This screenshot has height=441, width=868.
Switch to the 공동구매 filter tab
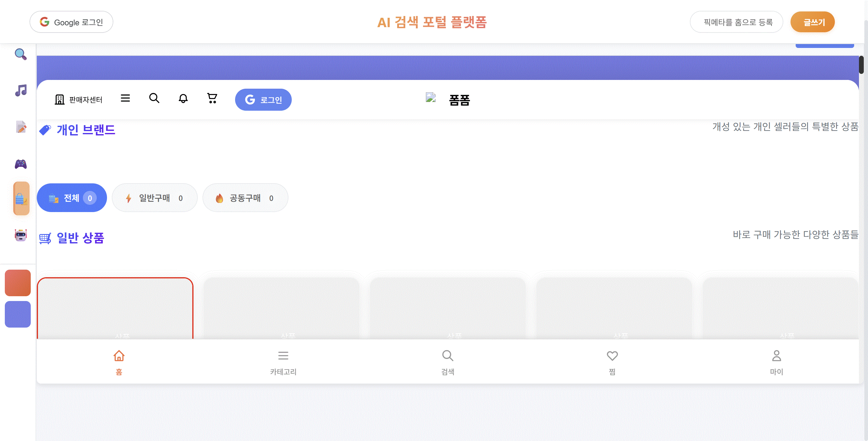[x=245, y=198]
